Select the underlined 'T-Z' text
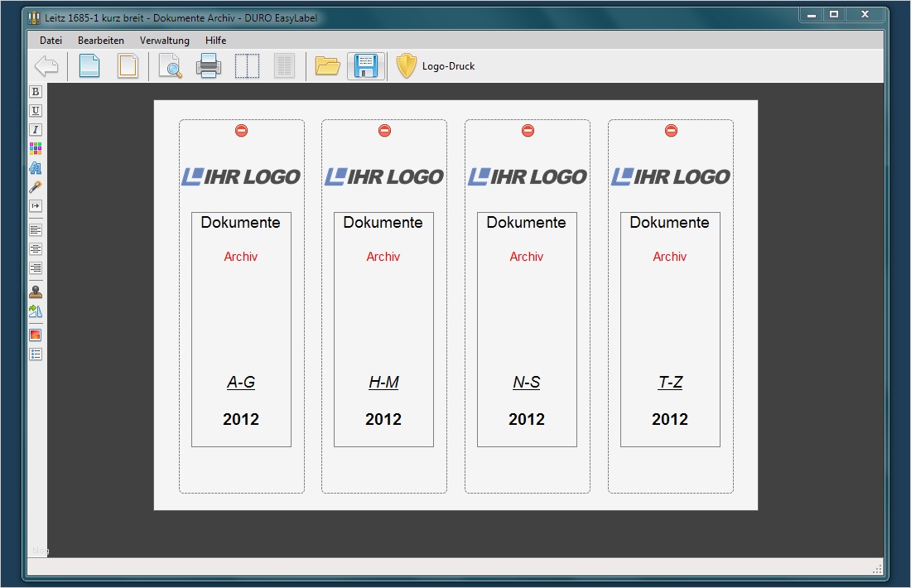 point(670,383)
